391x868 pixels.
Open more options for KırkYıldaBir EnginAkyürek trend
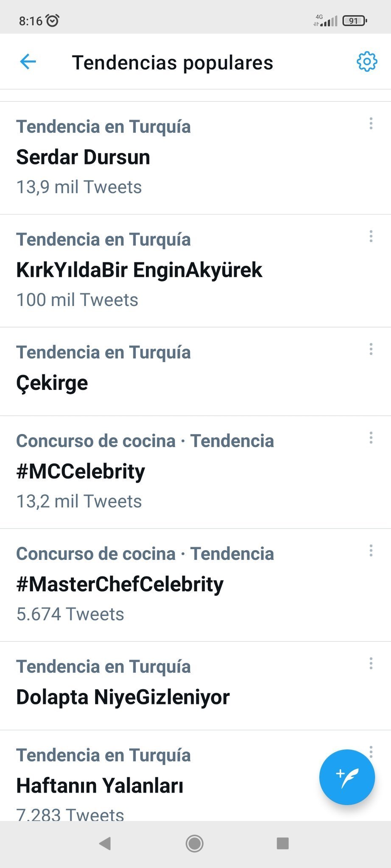371,236
